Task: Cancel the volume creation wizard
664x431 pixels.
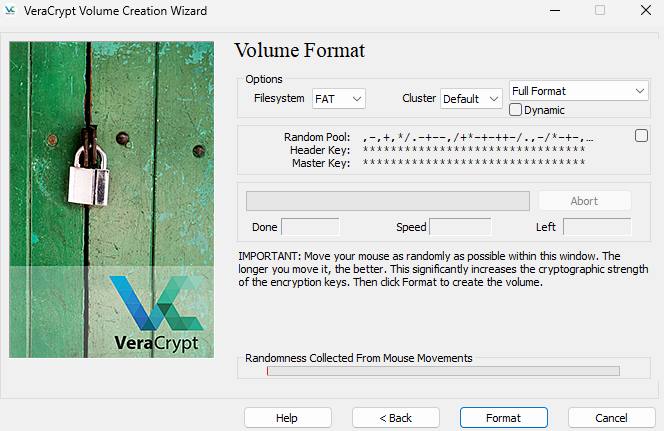Action: coord(611,417)
